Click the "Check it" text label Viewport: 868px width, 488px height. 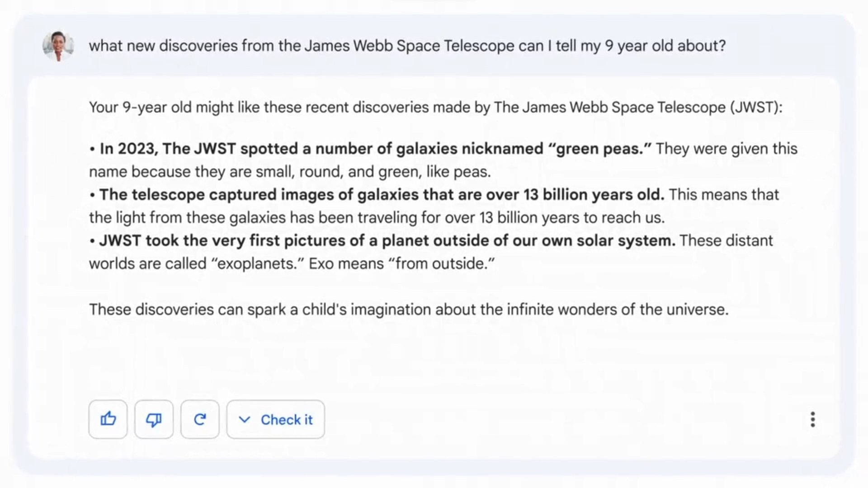[x=287, y=420]
